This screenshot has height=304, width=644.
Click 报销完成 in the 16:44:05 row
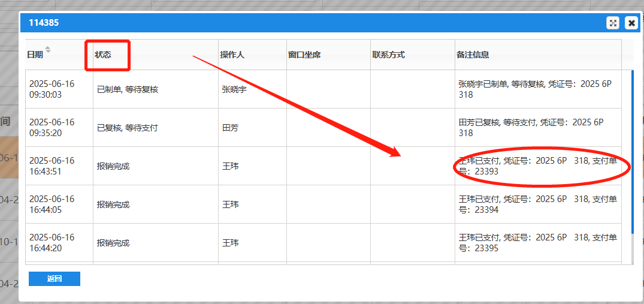point(113,204)
